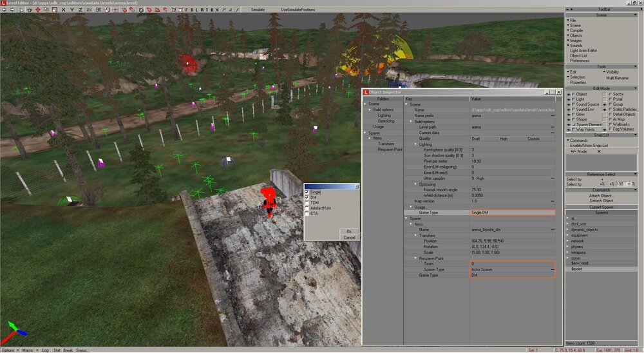The height and width of the screenshot is (353, 644).
Task: Select the Move tool with red arrows
Action: [x=37, y=10]
